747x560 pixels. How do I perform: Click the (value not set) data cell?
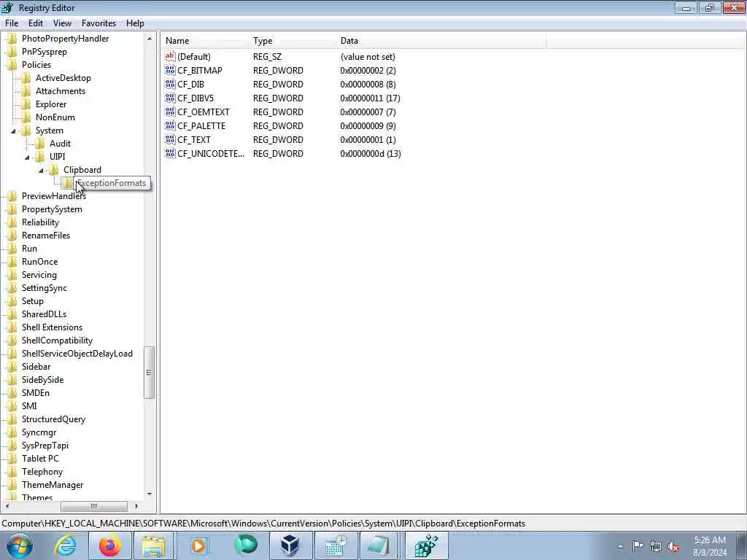pos(368,57)
